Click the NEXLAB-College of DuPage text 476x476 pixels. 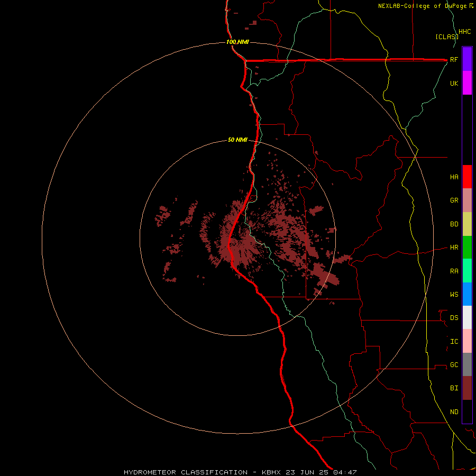[423, 6]
